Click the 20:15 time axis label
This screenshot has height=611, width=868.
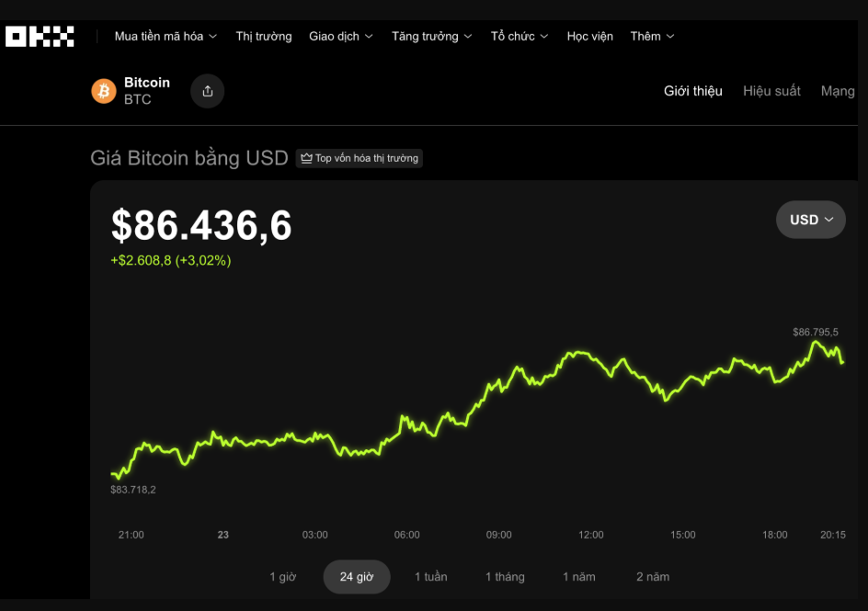832,535
